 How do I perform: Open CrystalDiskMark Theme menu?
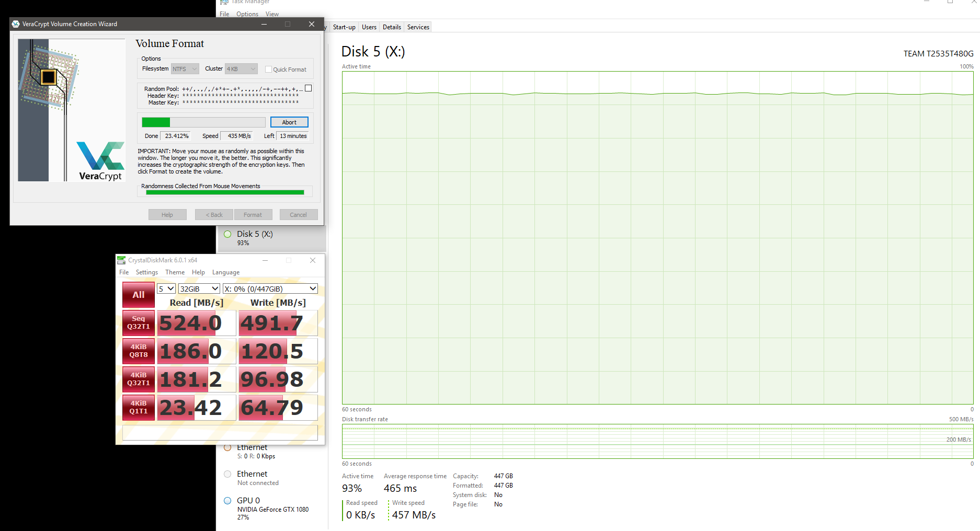[175, 272]
